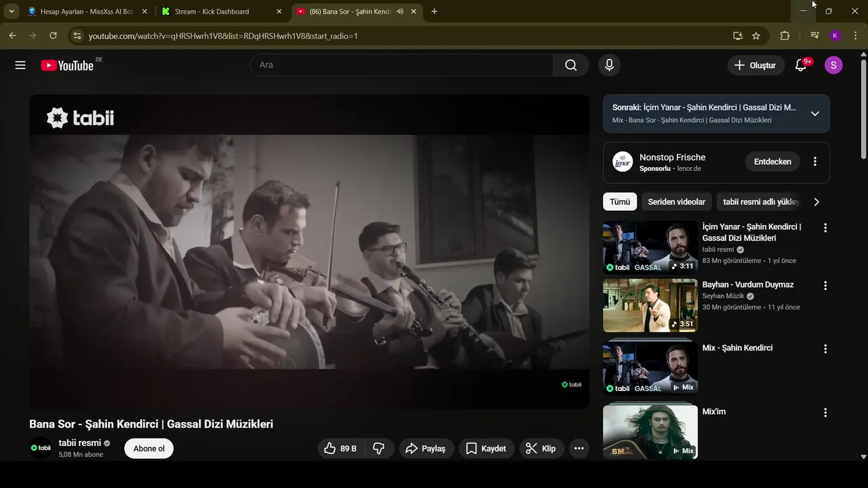The width and height of the screenshot is (868, 488).
Task: Click Oluştur create button
Action: point(755,65)
